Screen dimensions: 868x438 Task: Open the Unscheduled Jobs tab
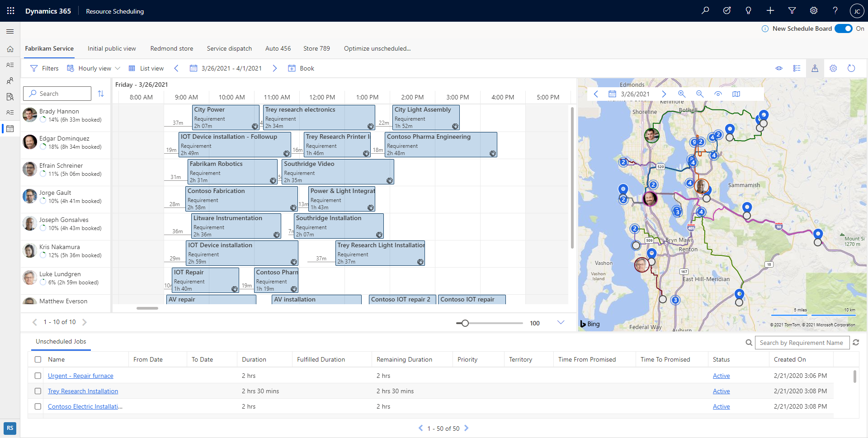[x=61, y=342]
